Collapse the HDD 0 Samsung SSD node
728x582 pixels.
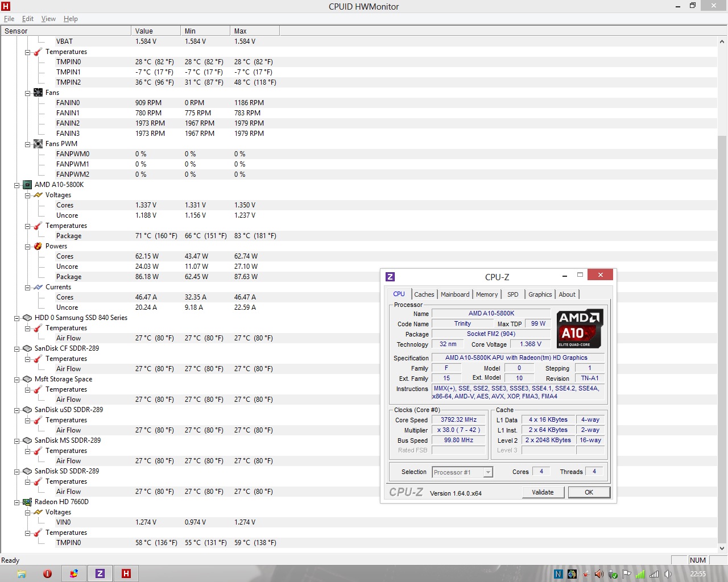pyautogui.click(x=16, y=318)
